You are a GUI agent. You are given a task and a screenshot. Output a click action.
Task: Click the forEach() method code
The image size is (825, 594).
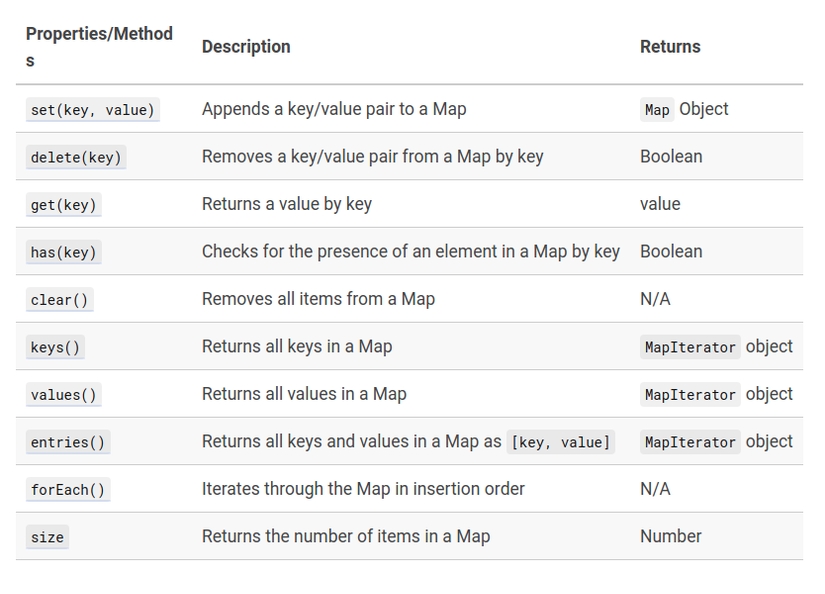tap(67, 490)
